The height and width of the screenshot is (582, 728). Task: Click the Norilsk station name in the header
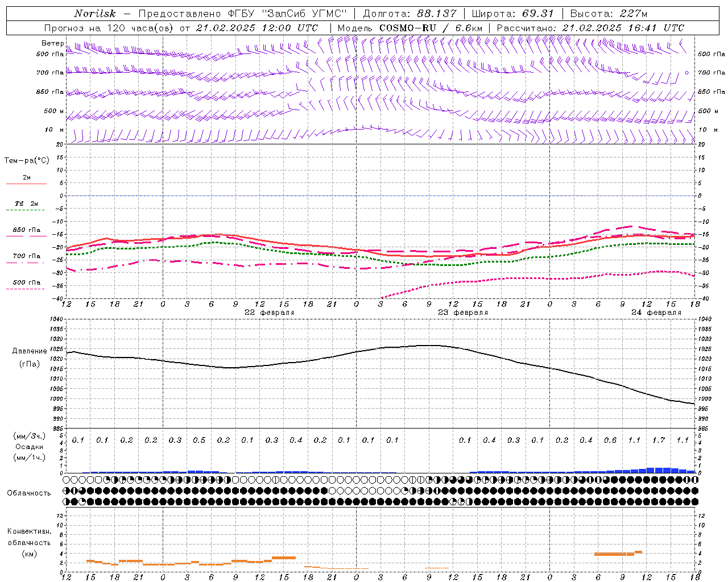click(x=95, y=14)
